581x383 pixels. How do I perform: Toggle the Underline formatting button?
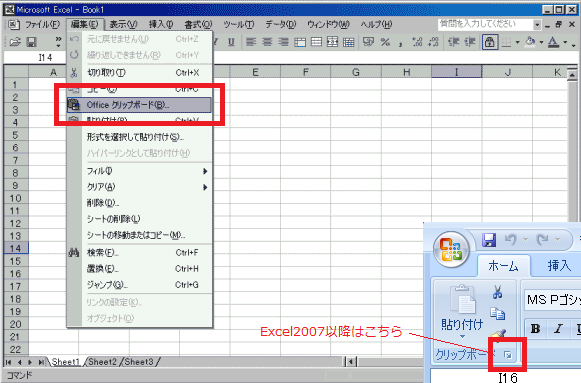(x=231, y=42)
